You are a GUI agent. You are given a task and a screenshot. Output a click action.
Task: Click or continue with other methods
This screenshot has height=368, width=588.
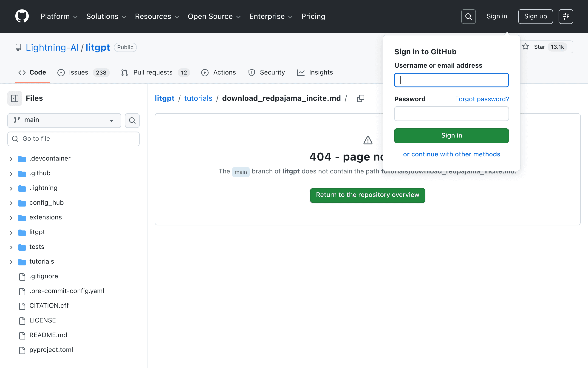[x=451, y=154]
